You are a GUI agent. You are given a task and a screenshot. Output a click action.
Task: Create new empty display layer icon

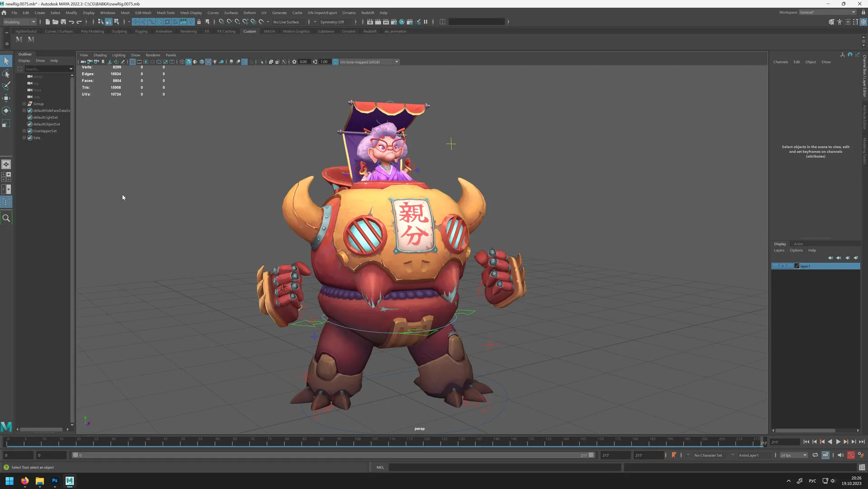[x=847, y=258]
